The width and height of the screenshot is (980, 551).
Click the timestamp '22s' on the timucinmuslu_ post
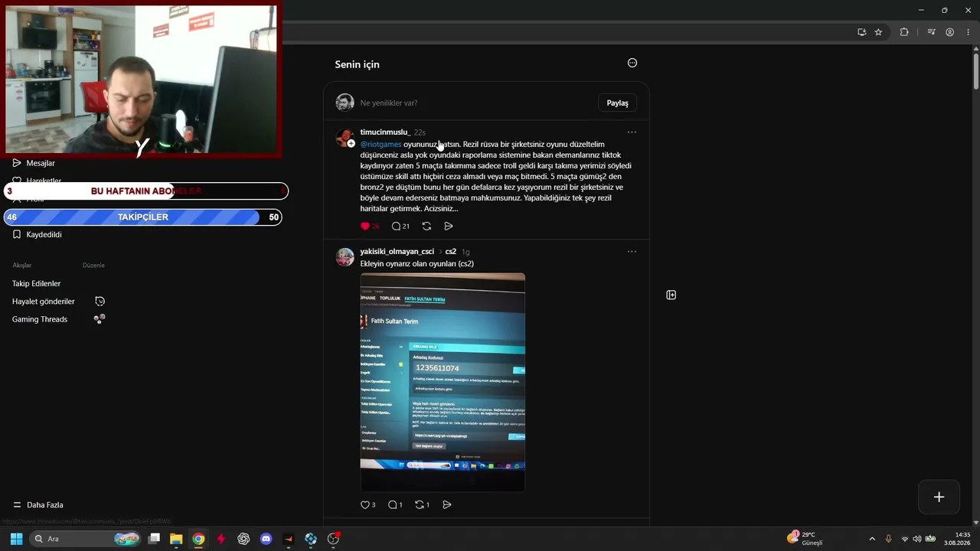(x=420, y=132)
